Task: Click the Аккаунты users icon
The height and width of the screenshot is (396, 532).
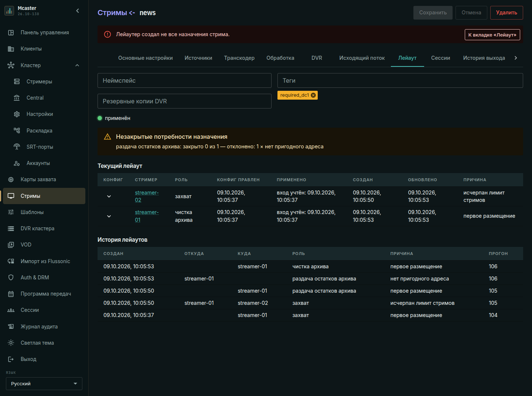Action: [17, 163]
